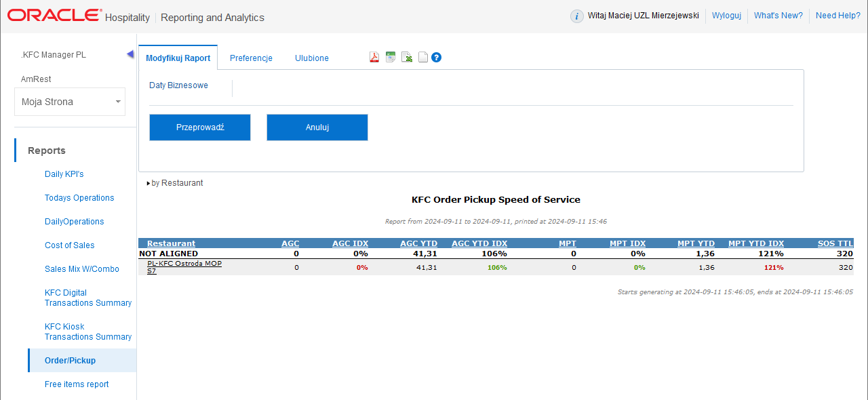Viewport: 868px width, 400px height.
Task: Select the Daty Biznesowe option
Action: pyautogui.click(x=178, y=85)
